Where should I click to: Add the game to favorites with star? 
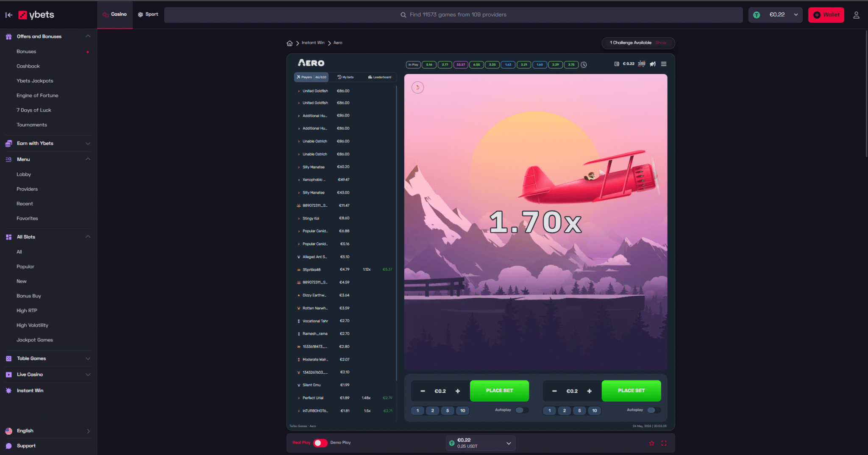pos(651,443)
